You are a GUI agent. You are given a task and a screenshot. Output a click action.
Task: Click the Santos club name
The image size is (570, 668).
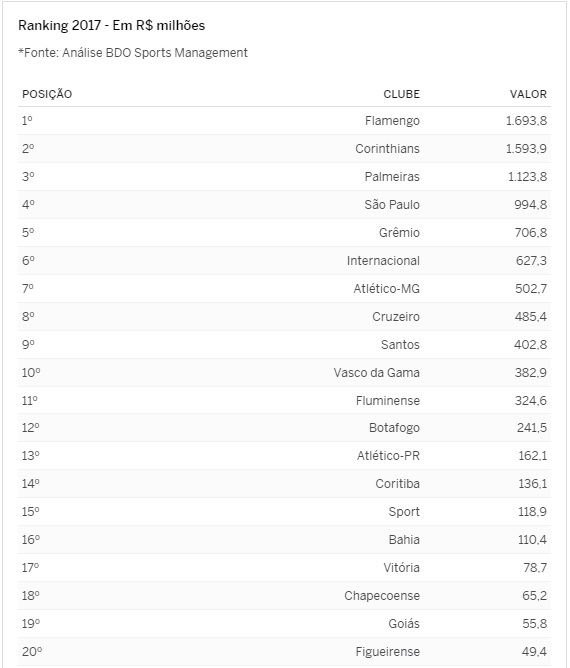click(x=400, y=345)
